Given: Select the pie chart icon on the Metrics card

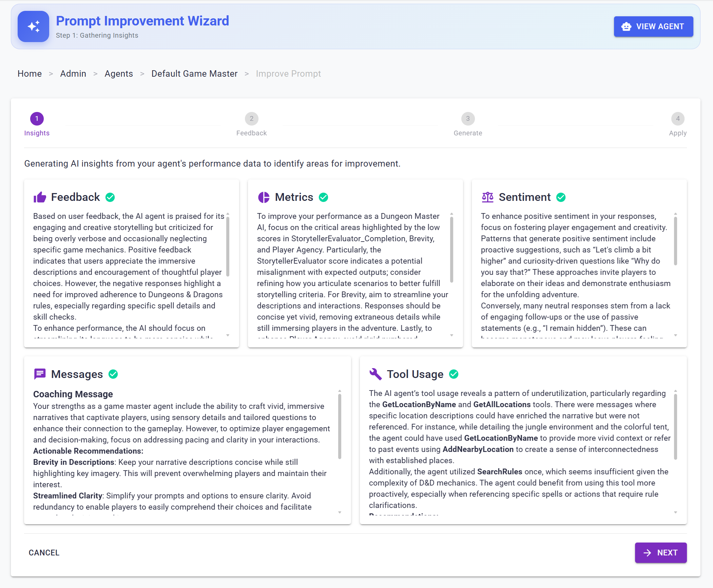Looking at the screenshot, I should point(264,197).
